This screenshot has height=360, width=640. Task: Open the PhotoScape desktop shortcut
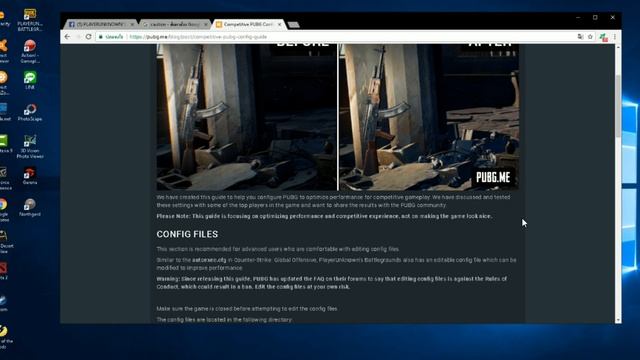pyautogui.click(x=30, y=112)
